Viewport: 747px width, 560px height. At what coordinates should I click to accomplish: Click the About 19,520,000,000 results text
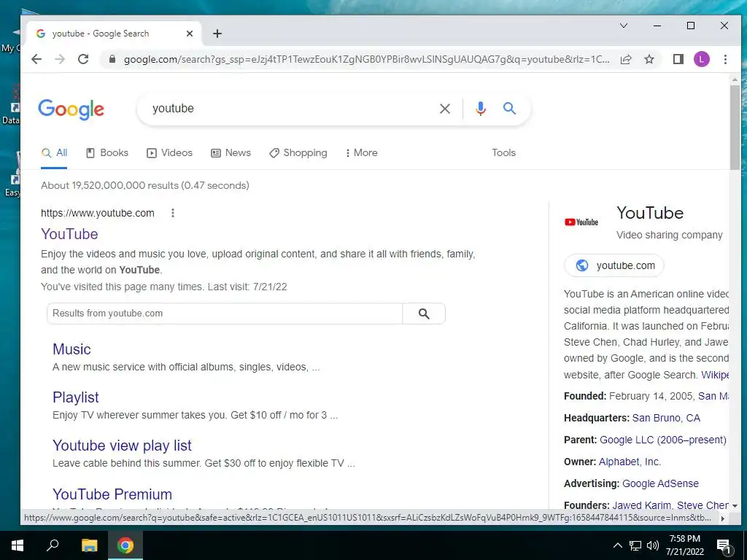point(145,186)
